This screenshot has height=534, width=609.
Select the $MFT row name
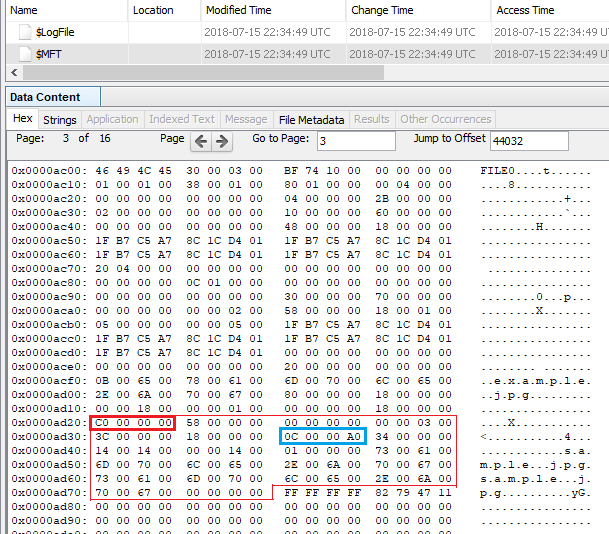point(49,54)
